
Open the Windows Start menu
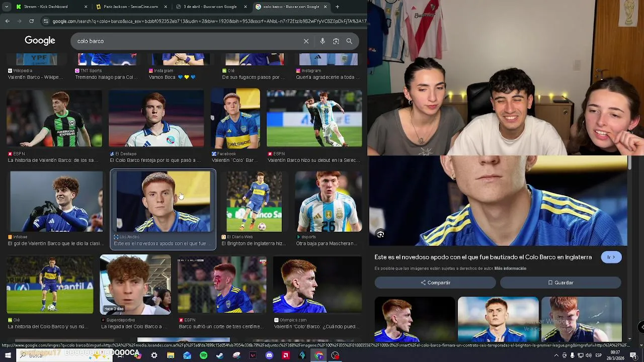8,355
